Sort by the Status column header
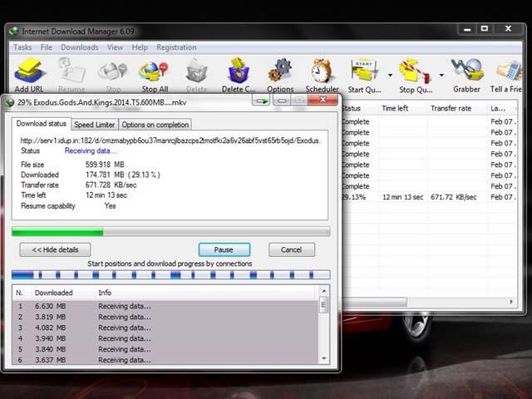 tap(359, 109)
